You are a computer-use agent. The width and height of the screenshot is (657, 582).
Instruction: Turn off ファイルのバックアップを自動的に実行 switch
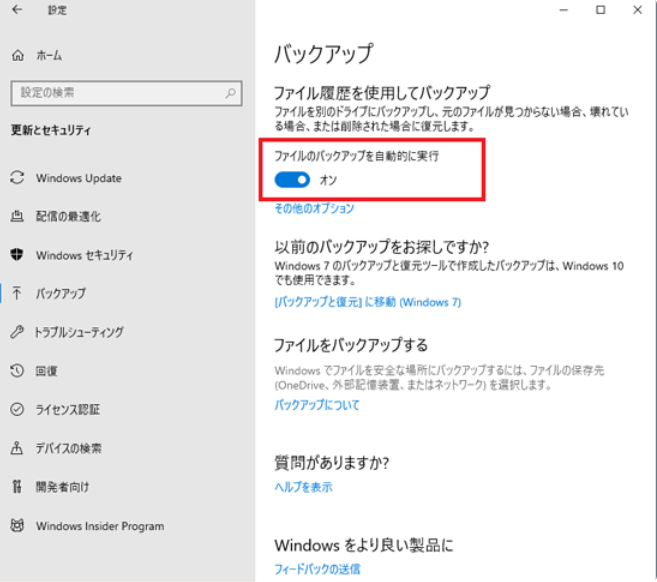click(x=292, y=180)
